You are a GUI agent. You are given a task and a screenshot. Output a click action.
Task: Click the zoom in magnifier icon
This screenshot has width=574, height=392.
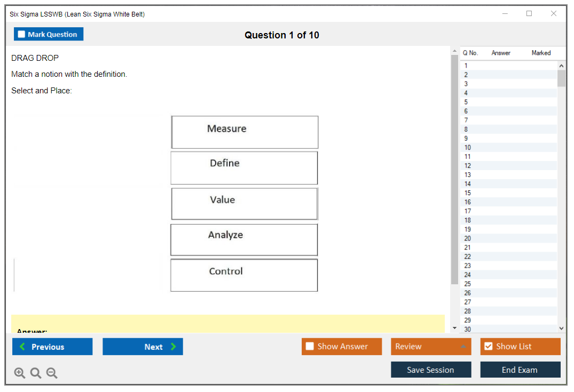(x=20, y=373)
